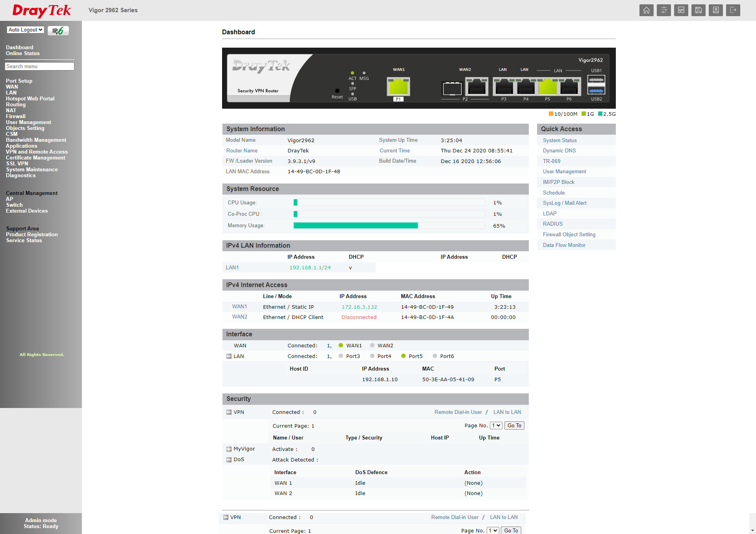
Task: Click the page scrollbar down arrow
Action: tap(752, 530)
